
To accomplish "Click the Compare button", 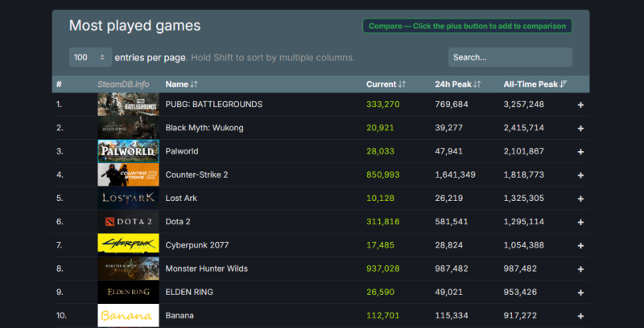I will 467,26.
